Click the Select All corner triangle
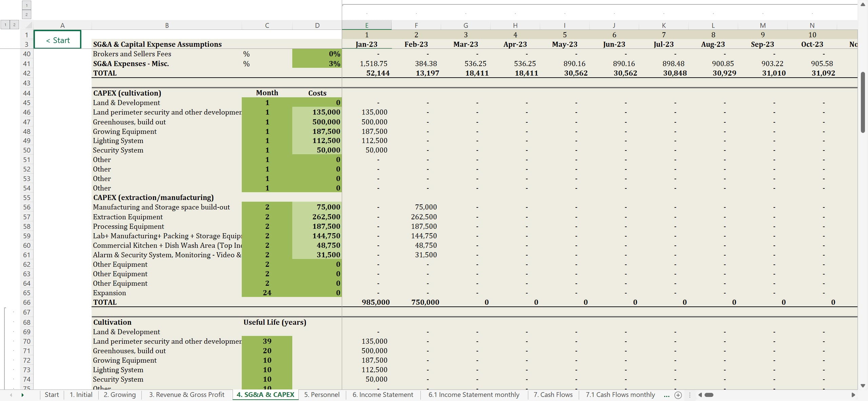This screenshot has width=868, height=401. [x=28, y=25]
